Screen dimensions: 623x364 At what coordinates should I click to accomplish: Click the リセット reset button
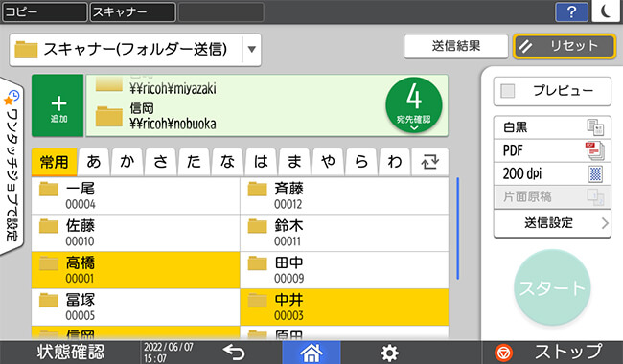(565, 46)
